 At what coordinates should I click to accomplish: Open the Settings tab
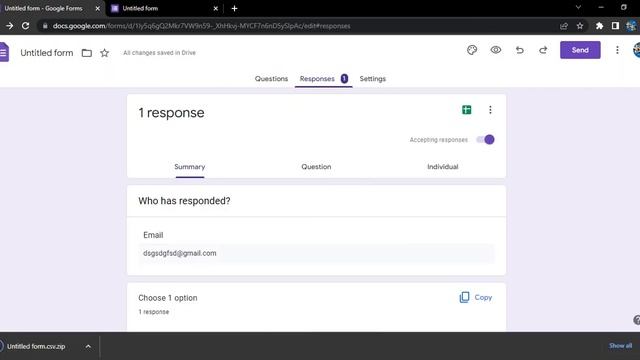click(373, 79)
